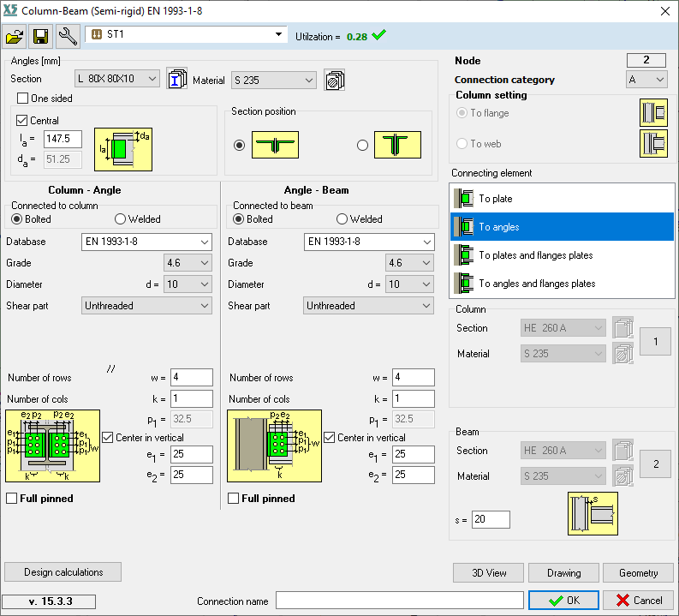This screenshot has height=616, width=679.
Task: Enable Full pinned for Angle - Beam
Action: pyautogui.click(x=234, y=499)
